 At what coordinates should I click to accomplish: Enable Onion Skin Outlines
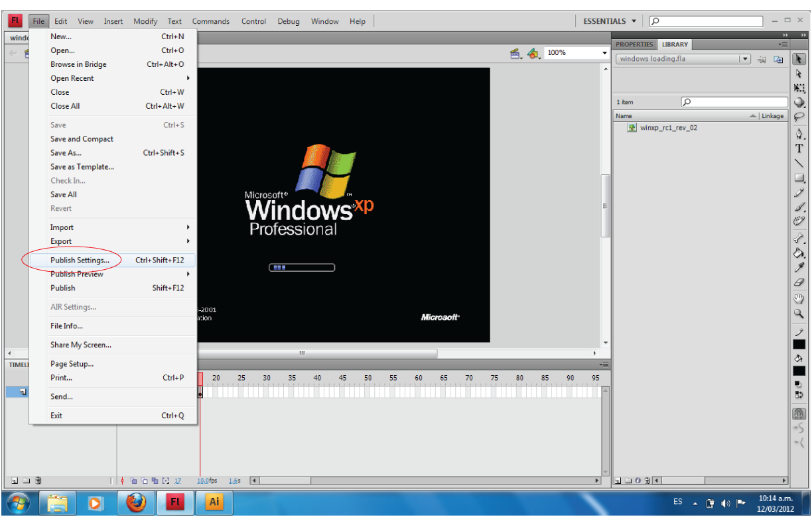(144, 480)
